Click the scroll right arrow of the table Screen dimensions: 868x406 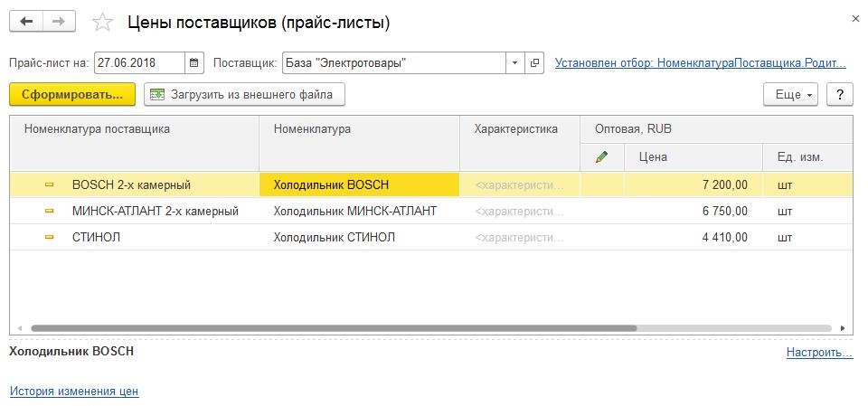pos(843,328)
